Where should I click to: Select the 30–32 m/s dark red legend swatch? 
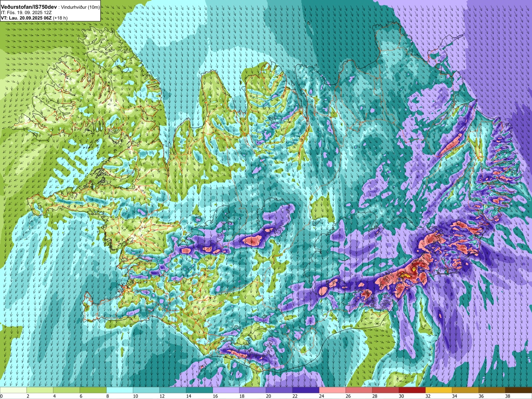[x=412, y=390]
